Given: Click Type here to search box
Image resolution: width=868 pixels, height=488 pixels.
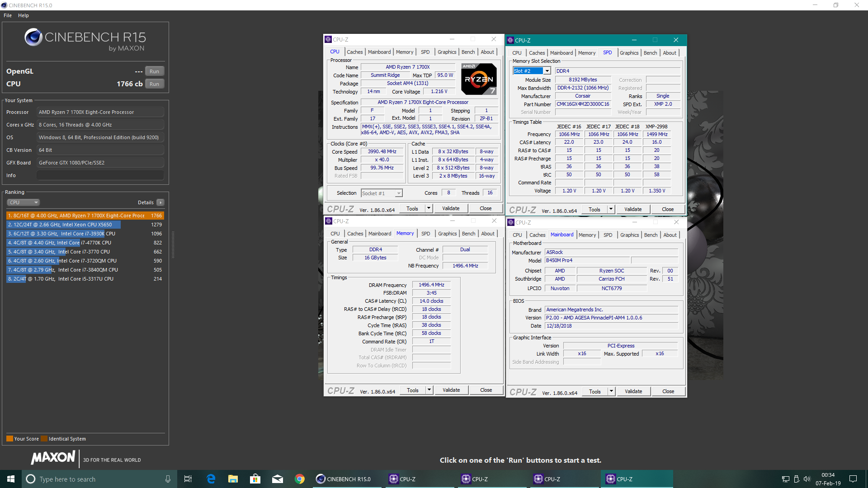Looking at the screenshot, I should coord(99,479).
